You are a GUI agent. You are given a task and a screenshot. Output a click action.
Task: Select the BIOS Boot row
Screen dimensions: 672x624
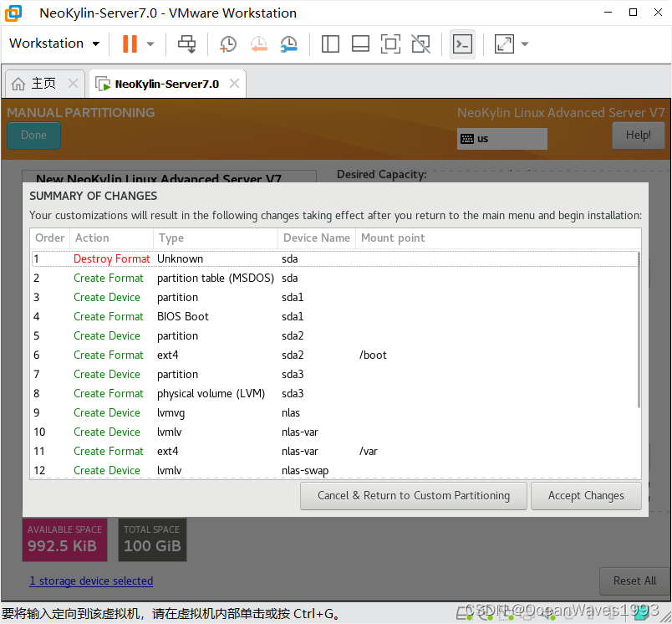click(334, 317)
